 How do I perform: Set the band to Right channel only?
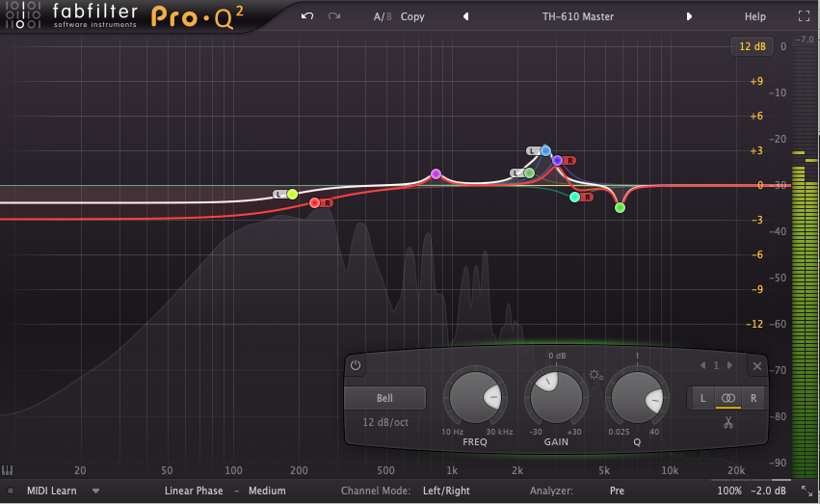(754, 397)
